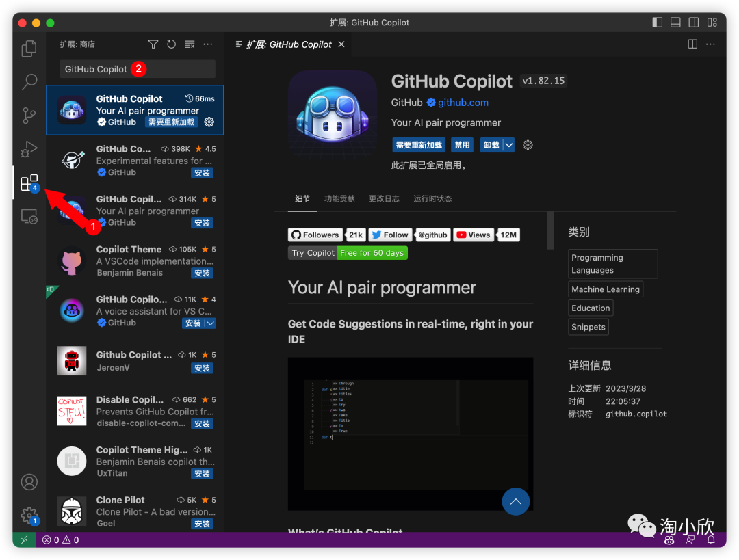Install voice assistant GitHub Copilot extension
Screen dimensions: 739x560
(193, 323)
